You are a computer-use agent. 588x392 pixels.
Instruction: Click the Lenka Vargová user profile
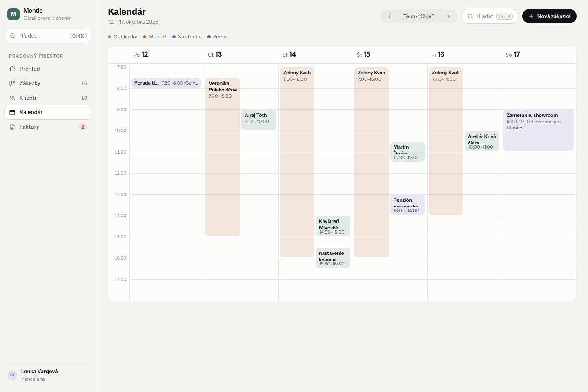tap(48, 375)
